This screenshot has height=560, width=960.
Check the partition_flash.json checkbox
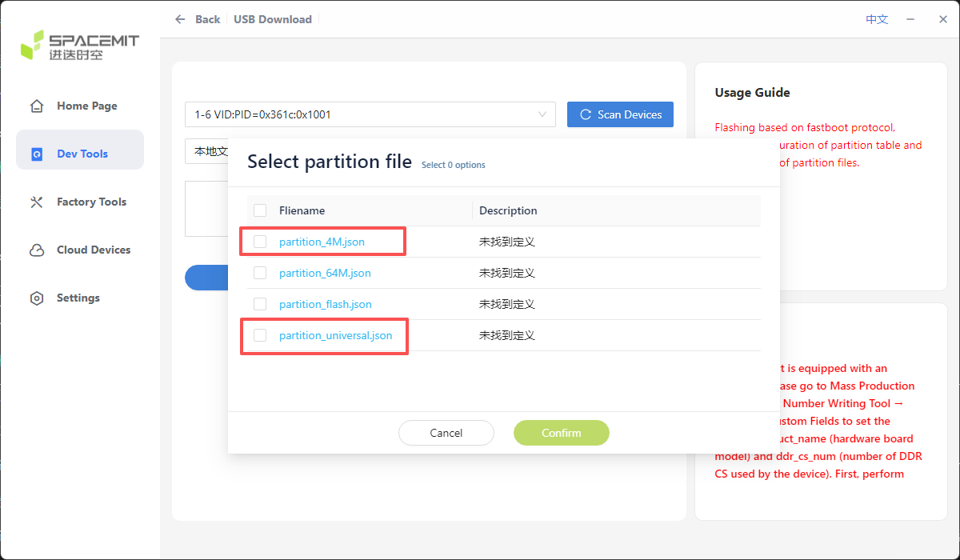click(x=260, y=304)
